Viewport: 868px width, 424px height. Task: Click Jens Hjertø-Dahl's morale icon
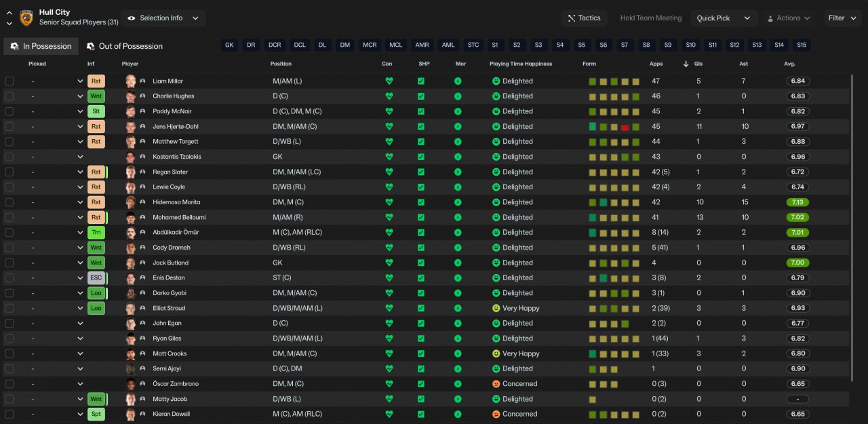pos(458,126)
